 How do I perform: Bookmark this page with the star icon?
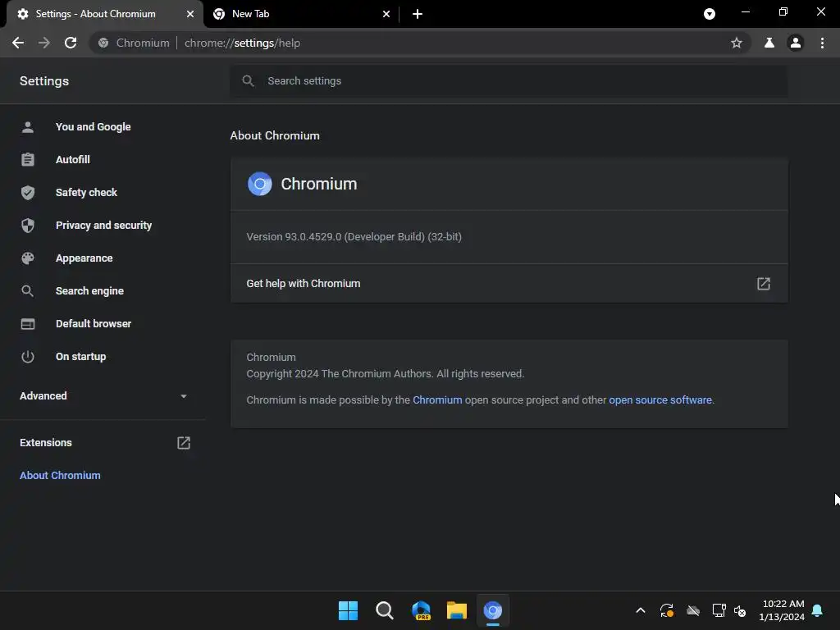737,43
